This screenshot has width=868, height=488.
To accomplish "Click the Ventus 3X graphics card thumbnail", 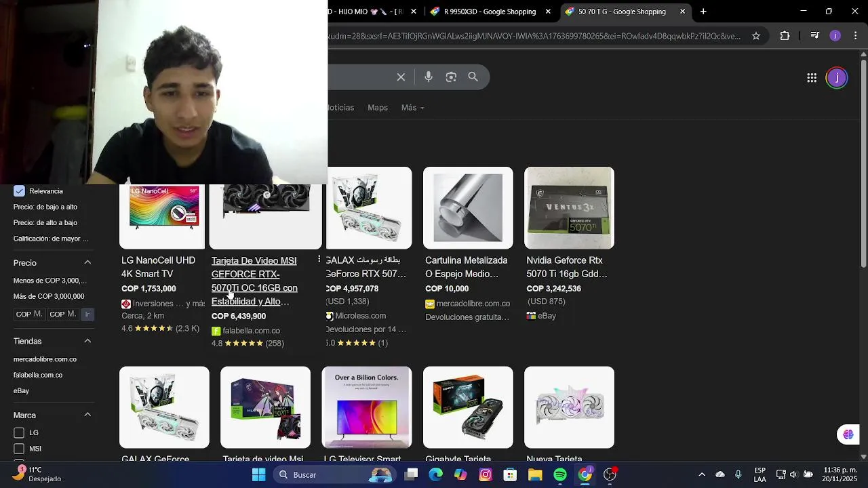I will click(x=569, y=208).
